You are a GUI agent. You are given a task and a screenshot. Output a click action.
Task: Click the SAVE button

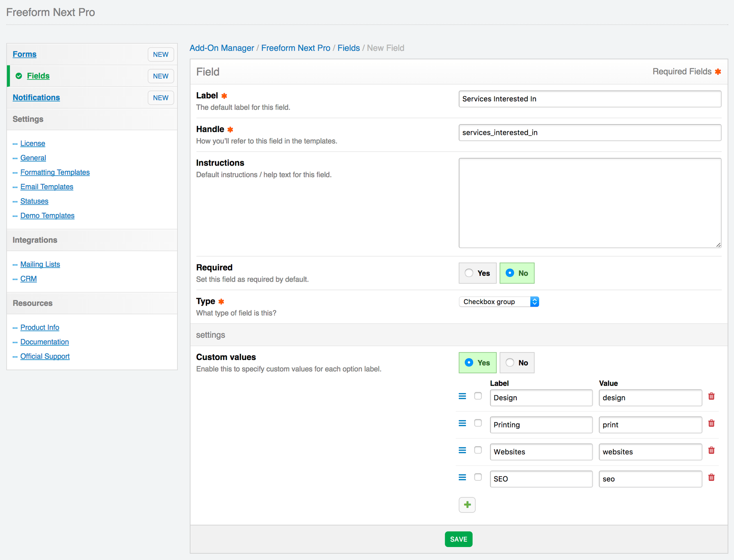click(458, 539)
